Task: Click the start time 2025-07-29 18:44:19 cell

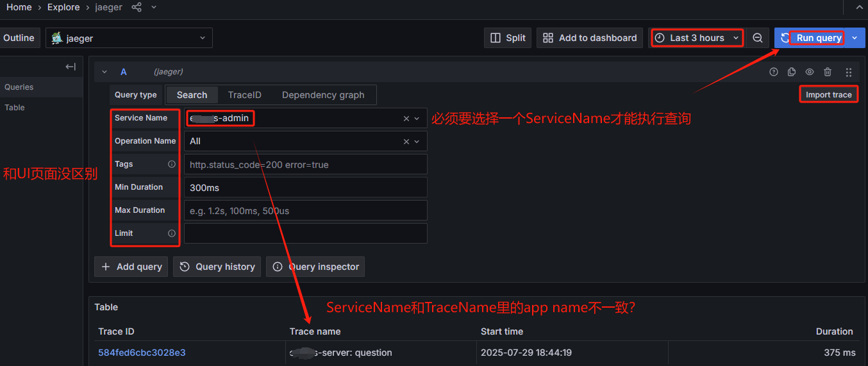Action: pyautogui.click(x=526, y=353)
